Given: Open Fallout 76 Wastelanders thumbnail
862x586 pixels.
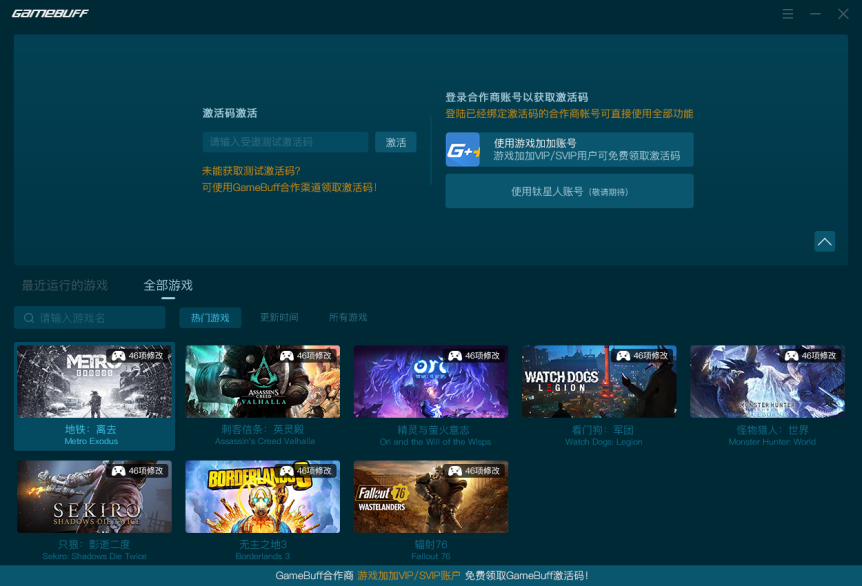Looking at the screenshot, I should [431, 497].
